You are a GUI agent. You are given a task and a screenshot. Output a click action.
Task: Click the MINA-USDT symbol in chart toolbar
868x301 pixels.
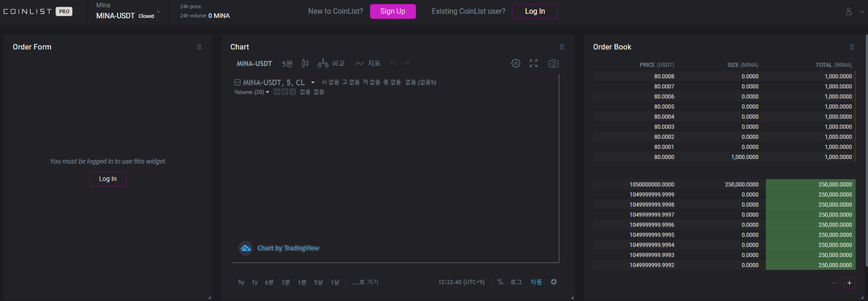[x=254, y=64]
